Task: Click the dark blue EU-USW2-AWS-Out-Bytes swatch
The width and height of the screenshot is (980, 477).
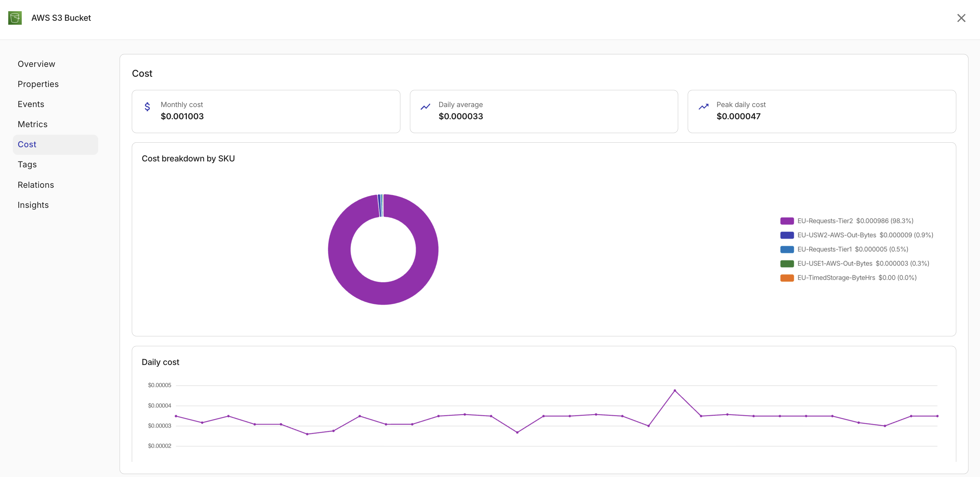Action: point(787,235)
